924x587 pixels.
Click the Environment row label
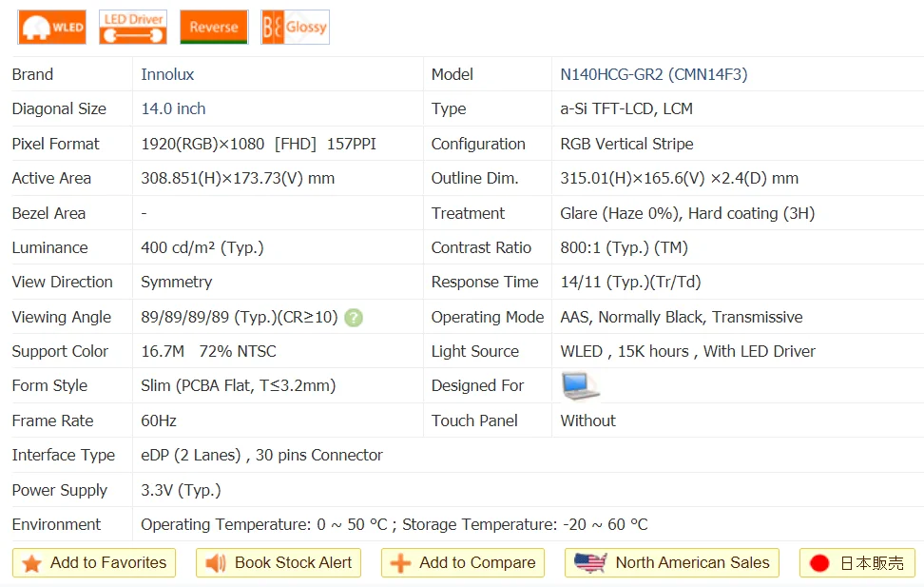click(56, 524)
